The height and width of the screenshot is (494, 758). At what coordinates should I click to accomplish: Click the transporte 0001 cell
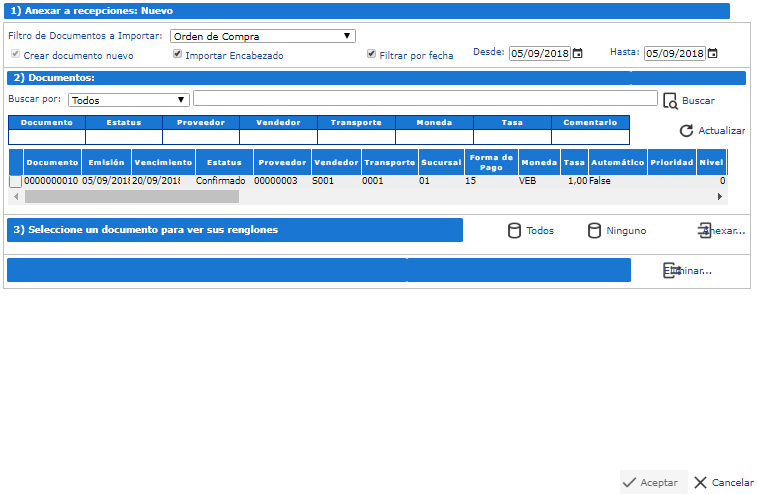[373, 181]
